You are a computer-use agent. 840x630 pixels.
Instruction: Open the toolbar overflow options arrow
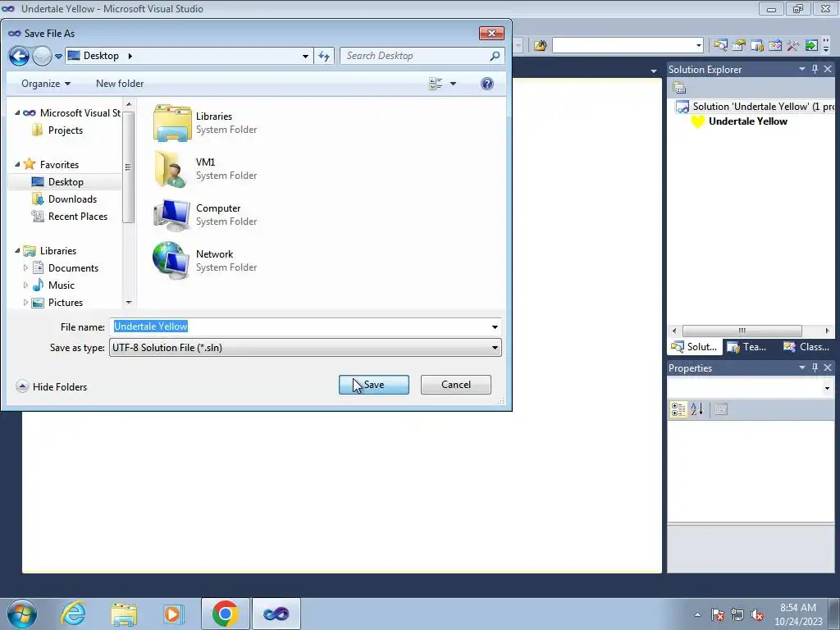pyautogui.click(x=826, y=46)
